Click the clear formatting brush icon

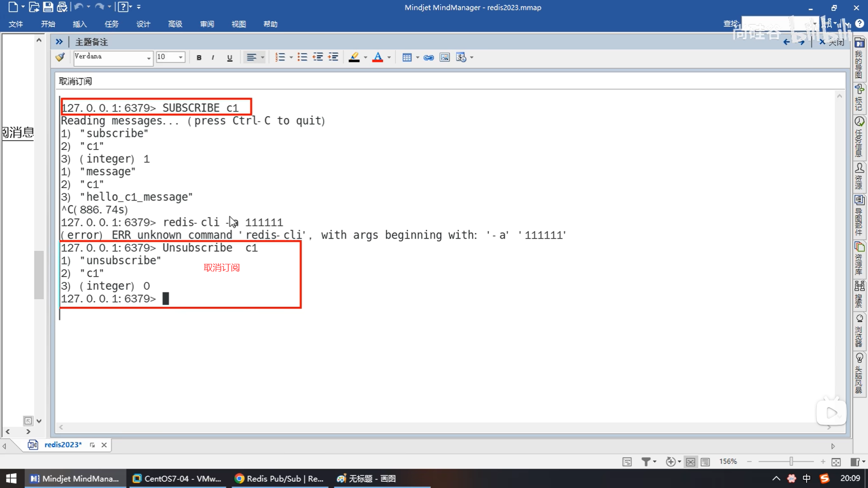pos(60,57)
